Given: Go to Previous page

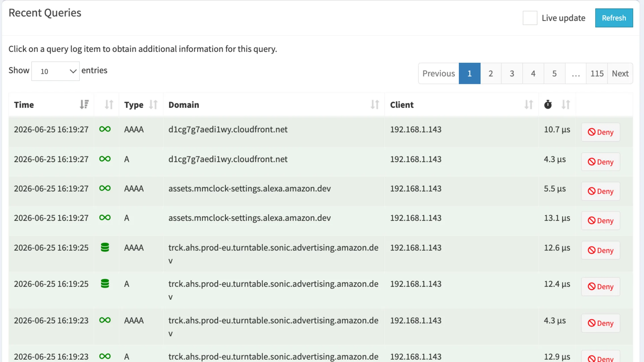Looking at the screenshot, I should tap(438, 73).
